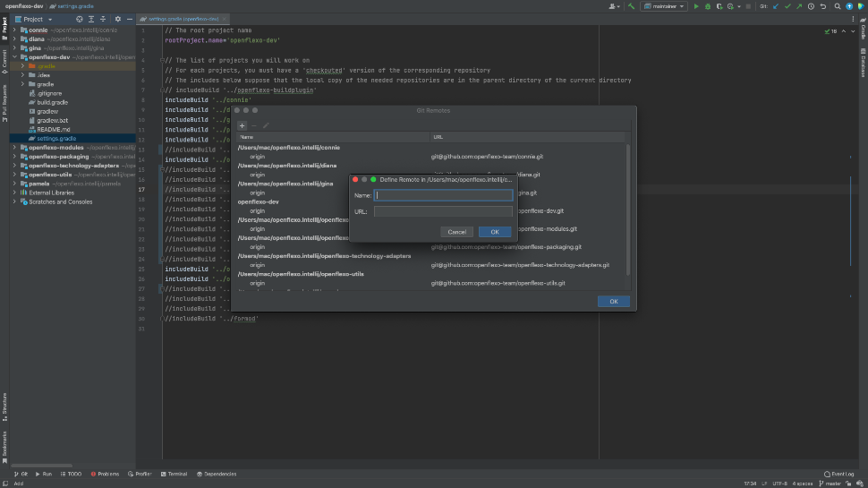Image resolution: width=868 pixels, height=488 pixels.
Task: Click the Stop square icon
Action: [x=748, y=6]
